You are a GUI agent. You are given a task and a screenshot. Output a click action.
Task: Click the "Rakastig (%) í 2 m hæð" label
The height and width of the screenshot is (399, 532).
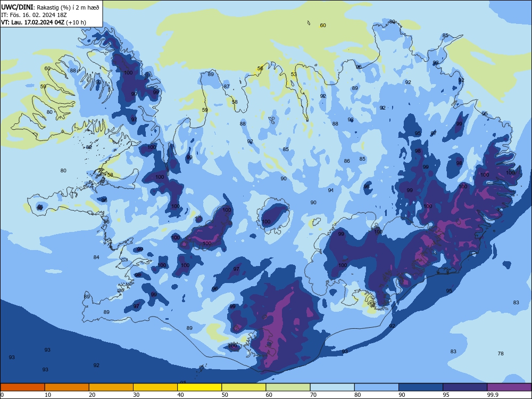tap(68, 7)
